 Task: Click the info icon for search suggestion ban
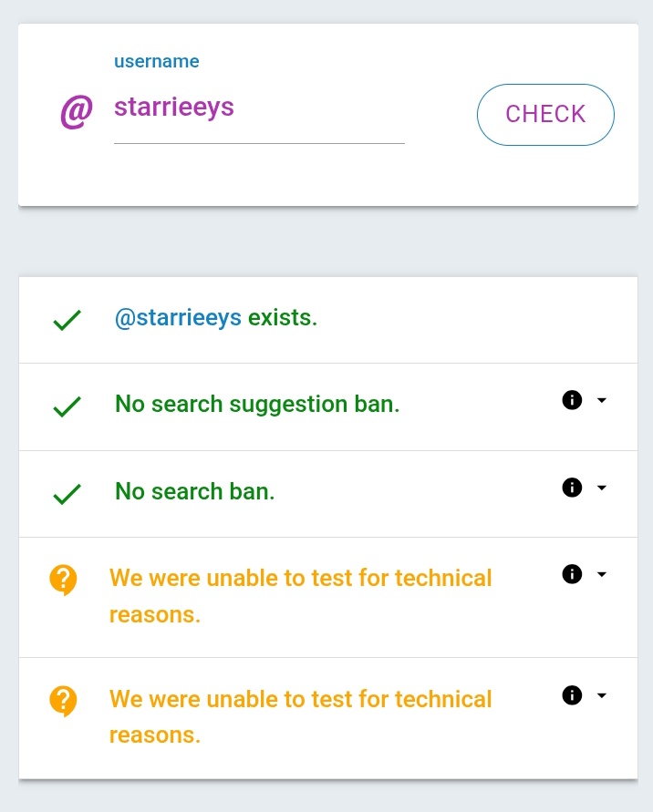[x=572, y=400]
